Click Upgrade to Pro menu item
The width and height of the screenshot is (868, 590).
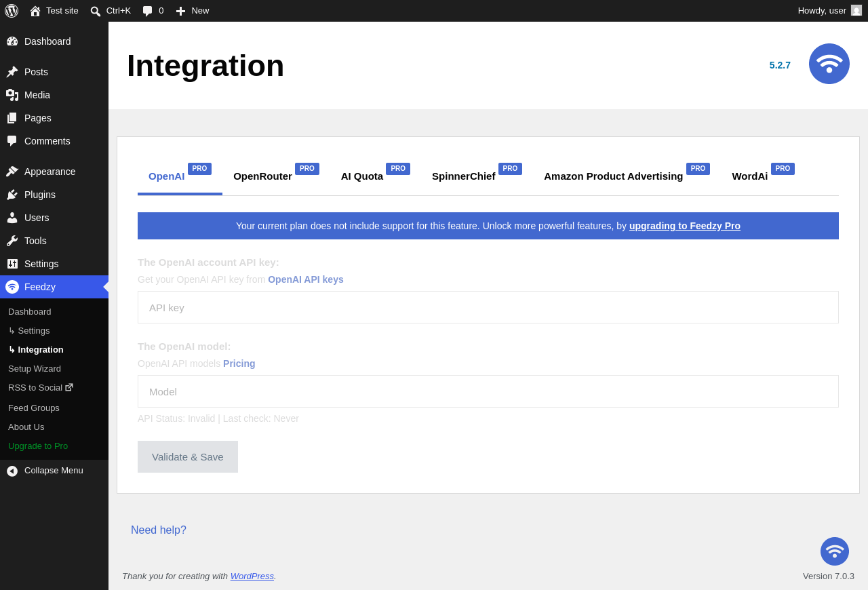pyautogui.click(x=54, y=446)
